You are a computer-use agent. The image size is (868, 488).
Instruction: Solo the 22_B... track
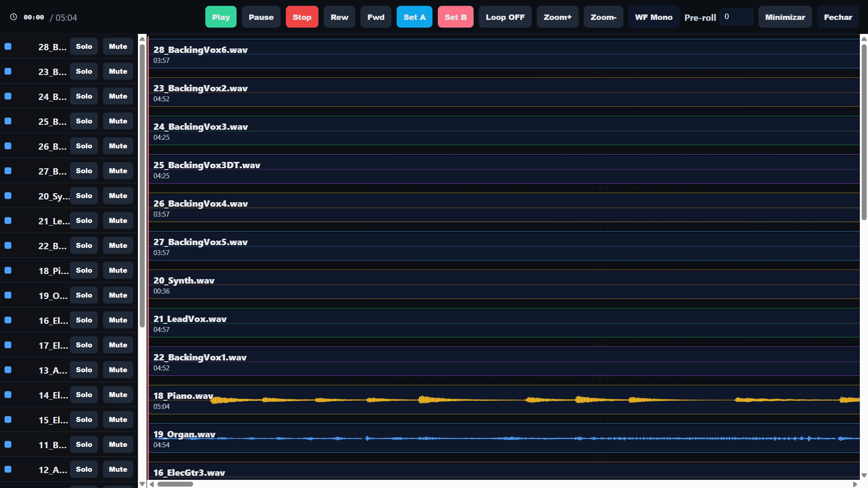84,246
